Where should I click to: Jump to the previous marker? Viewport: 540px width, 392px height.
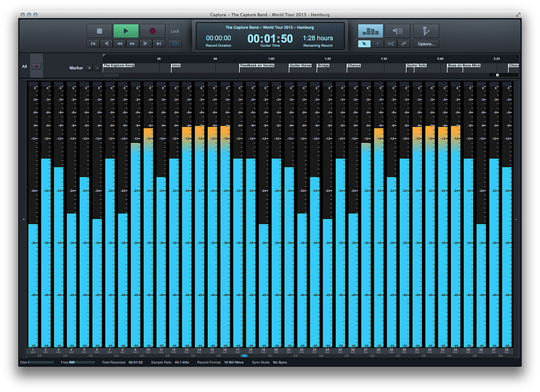(106, 43)
